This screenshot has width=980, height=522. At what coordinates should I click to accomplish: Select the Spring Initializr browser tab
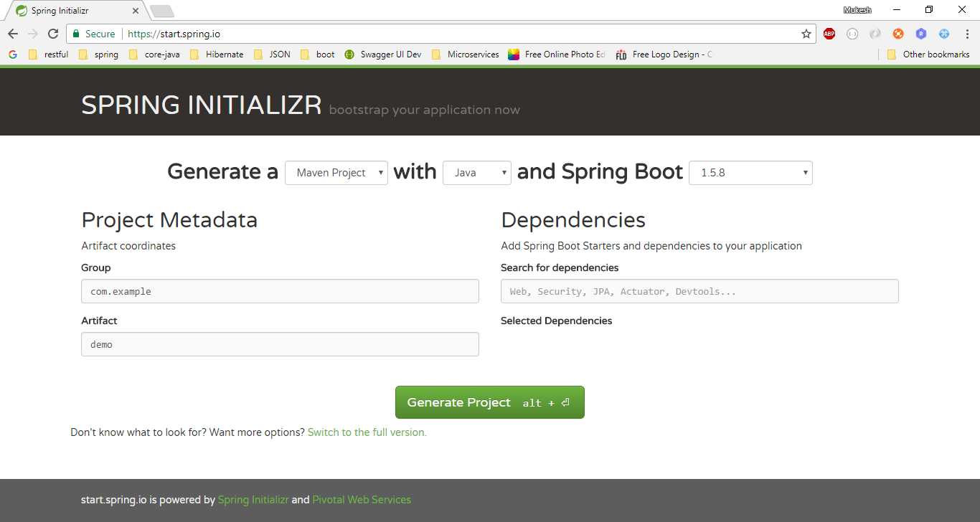tap(72, 11)
